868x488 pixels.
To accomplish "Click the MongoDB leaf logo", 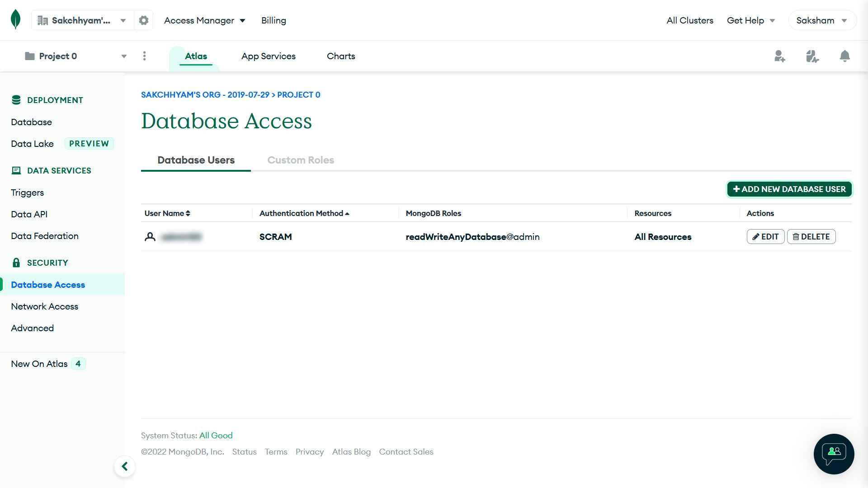I will 15,20.
